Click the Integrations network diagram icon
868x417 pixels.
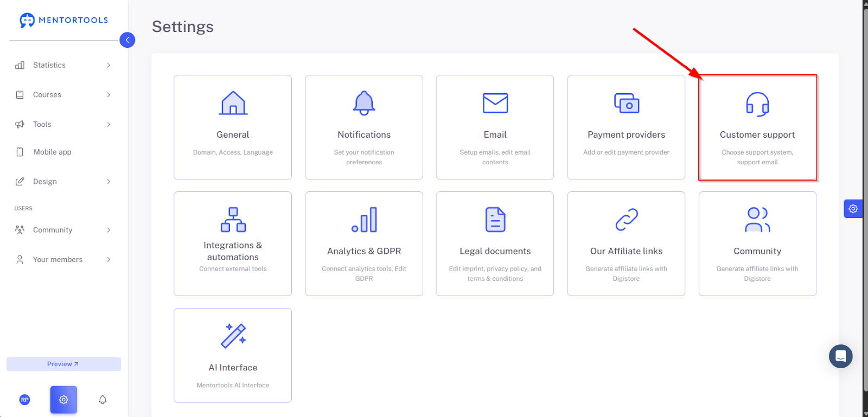click(233, 220)
